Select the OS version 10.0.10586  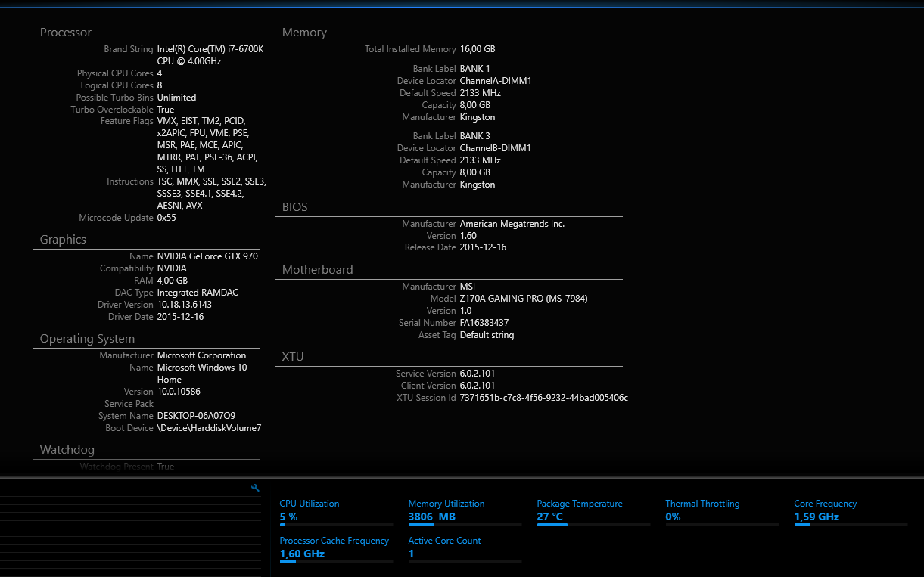[x=179, y=392]
